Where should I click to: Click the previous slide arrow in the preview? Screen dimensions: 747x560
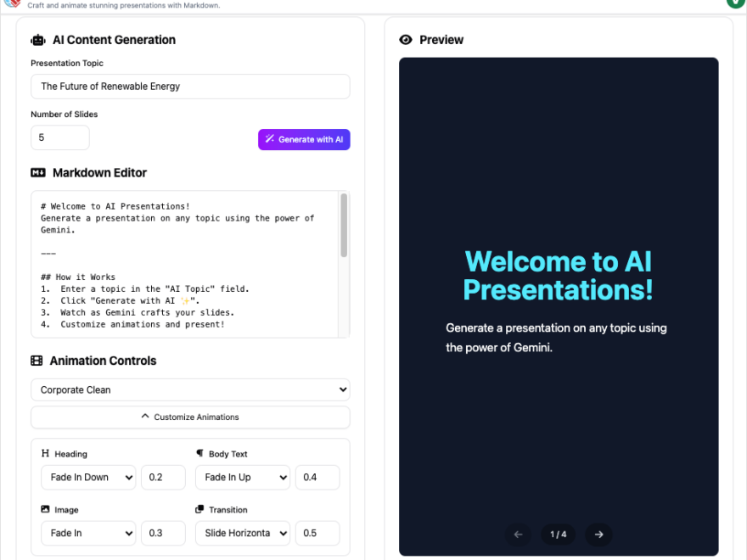pyautogui.click(x=519, y=535)
